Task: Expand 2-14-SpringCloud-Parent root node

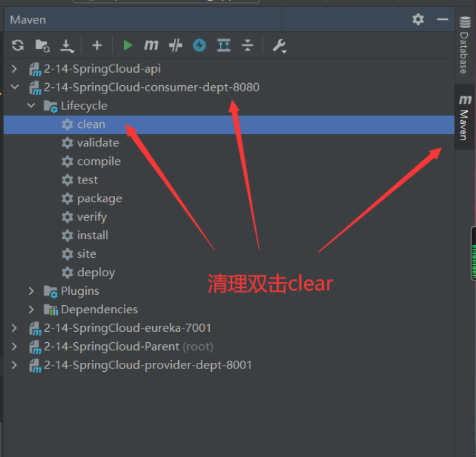Action: [x=14, y=346]
